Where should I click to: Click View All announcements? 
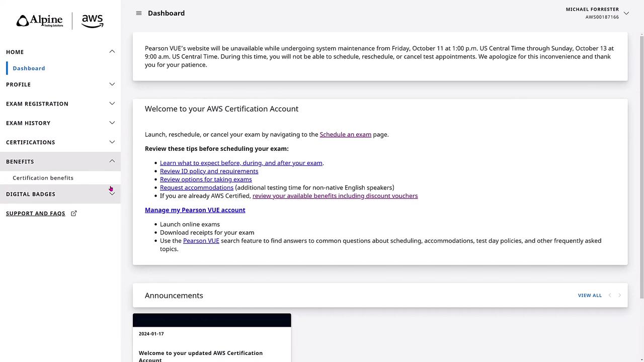(x=590, y=296)
